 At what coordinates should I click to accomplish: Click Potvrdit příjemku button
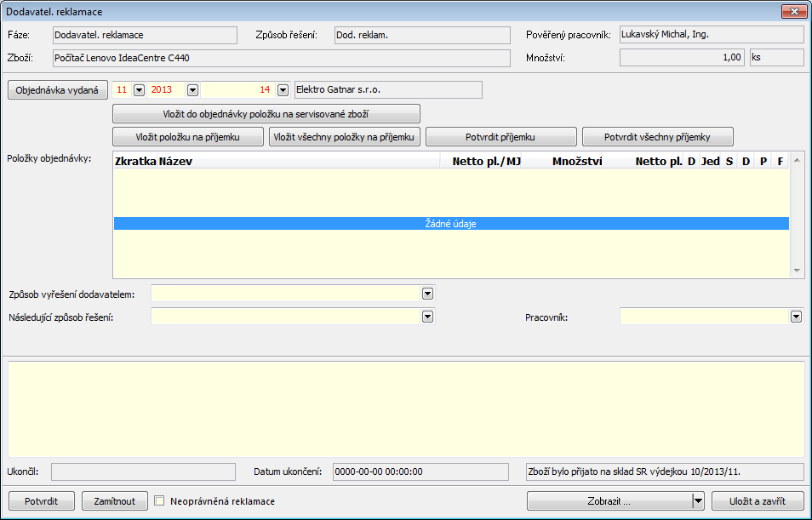click(x=500, y=137)
